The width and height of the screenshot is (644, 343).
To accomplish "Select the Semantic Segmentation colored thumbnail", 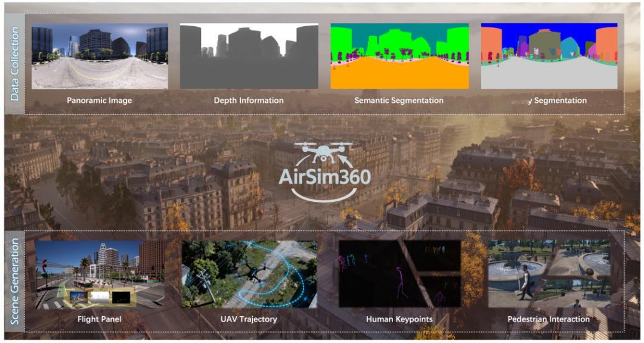I will point(400,56).
